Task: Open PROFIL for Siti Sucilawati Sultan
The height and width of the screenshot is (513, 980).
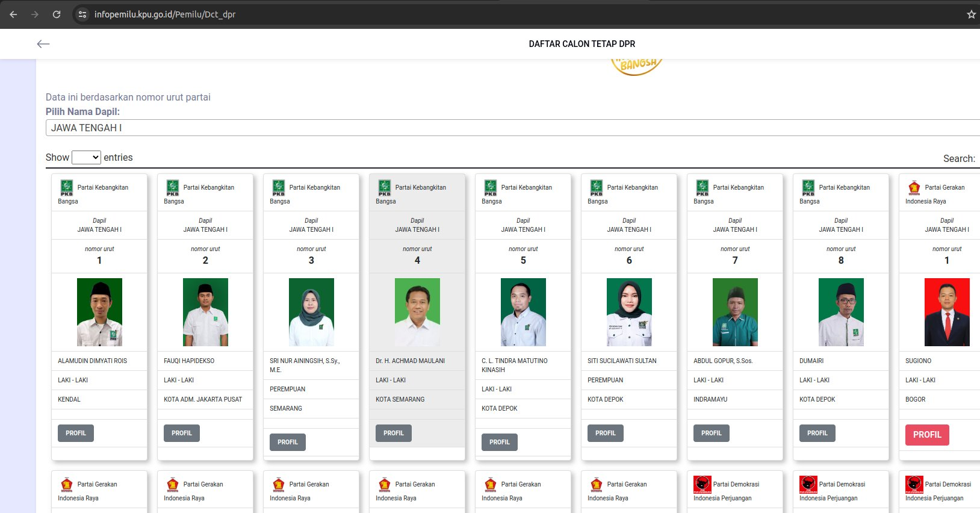Action: (605, 433)
